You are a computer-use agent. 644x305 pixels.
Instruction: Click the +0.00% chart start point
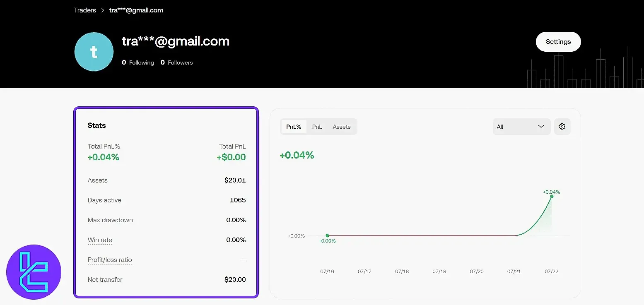327,236
